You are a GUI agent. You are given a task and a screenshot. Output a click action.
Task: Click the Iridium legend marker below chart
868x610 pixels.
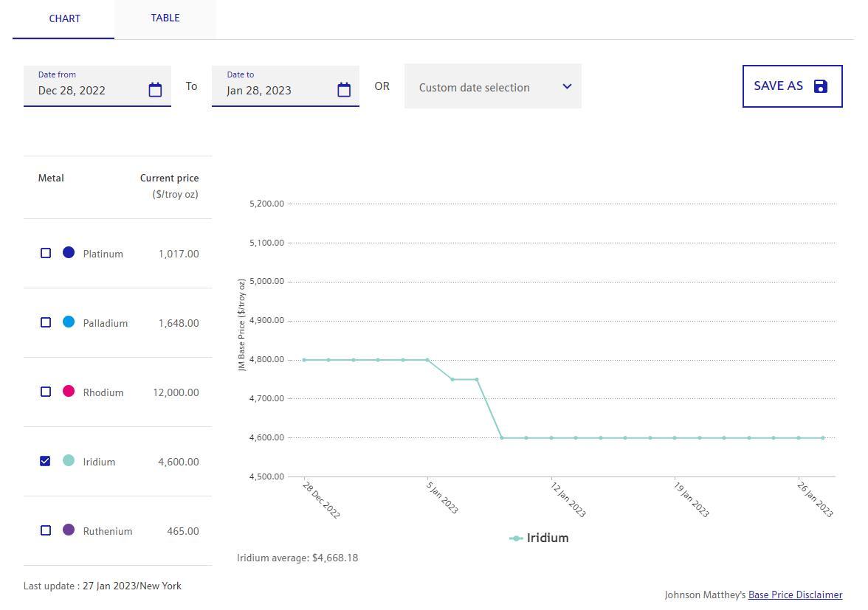coord(517,538)
